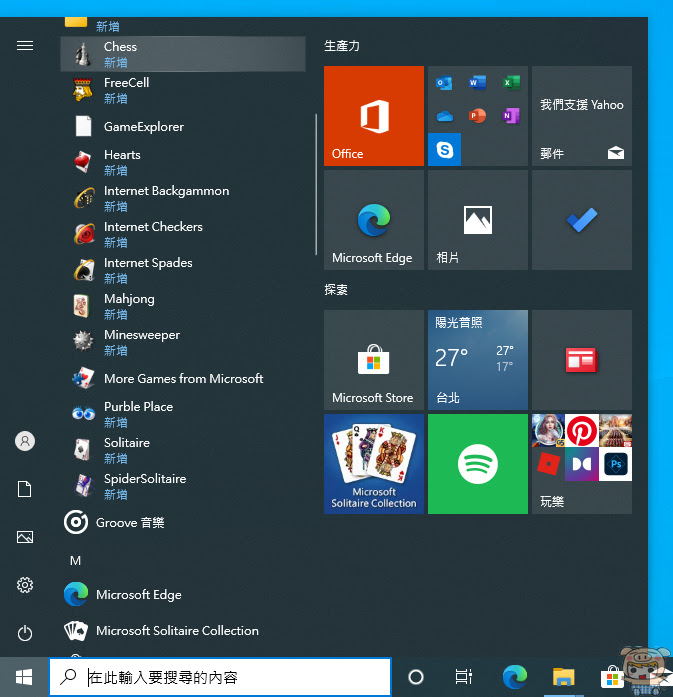Open Internet Backgammon
Viewport: 673px width, 697px height.
[x=183, y=198]
